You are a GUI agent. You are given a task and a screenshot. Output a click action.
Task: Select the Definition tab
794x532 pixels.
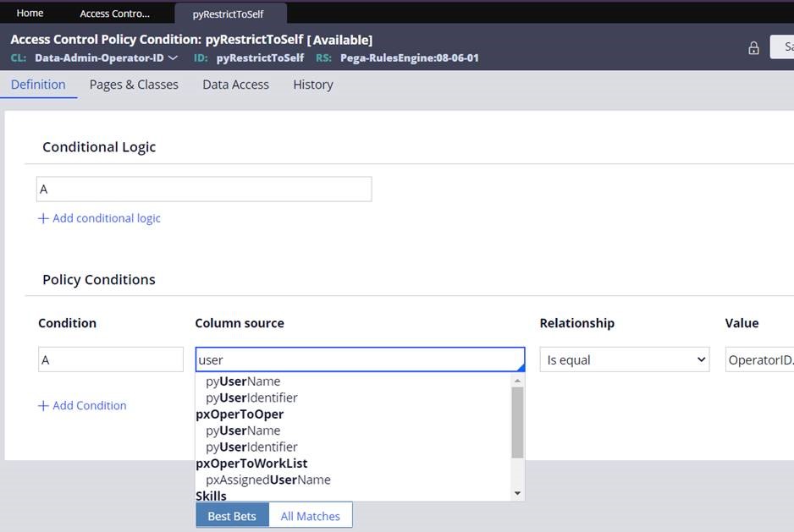click(38, 85)
